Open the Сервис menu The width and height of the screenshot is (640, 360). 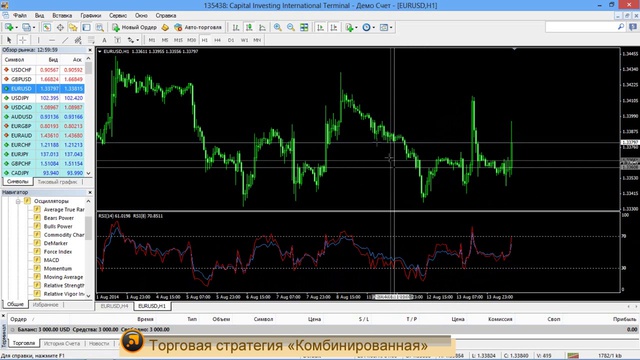click(118, 16)
